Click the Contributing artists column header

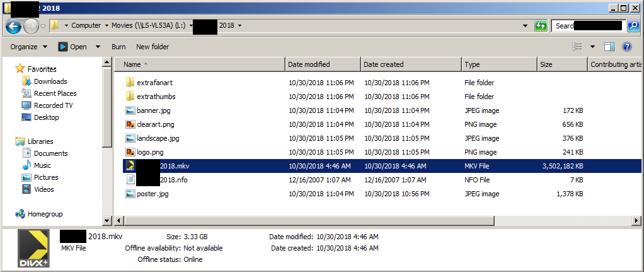(615, 64)
